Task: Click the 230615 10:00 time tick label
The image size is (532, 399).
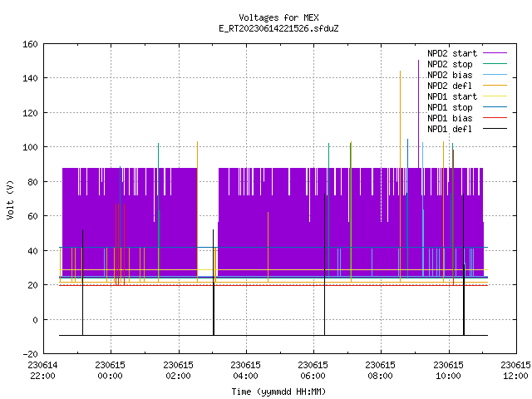Action: click(x=448, y=371)
